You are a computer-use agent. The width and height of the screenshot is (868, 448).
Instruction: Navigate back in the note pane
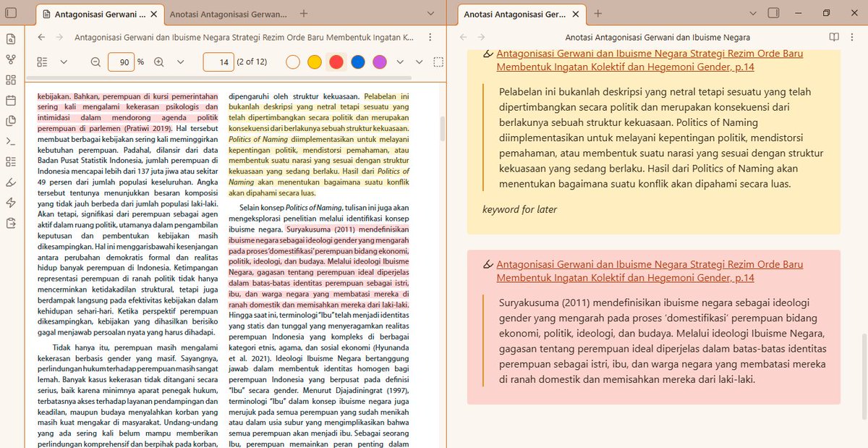(x=463, y=37)
